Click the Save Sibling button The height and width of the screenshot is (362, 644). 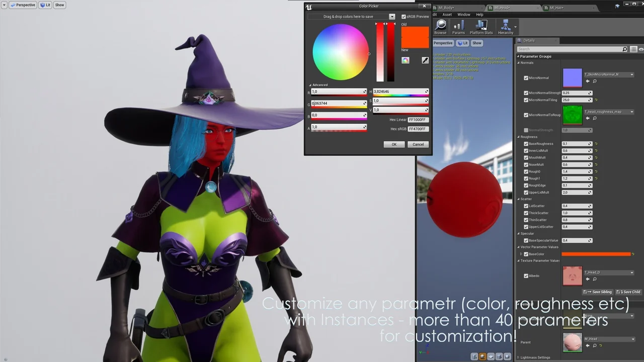point(598,292)
